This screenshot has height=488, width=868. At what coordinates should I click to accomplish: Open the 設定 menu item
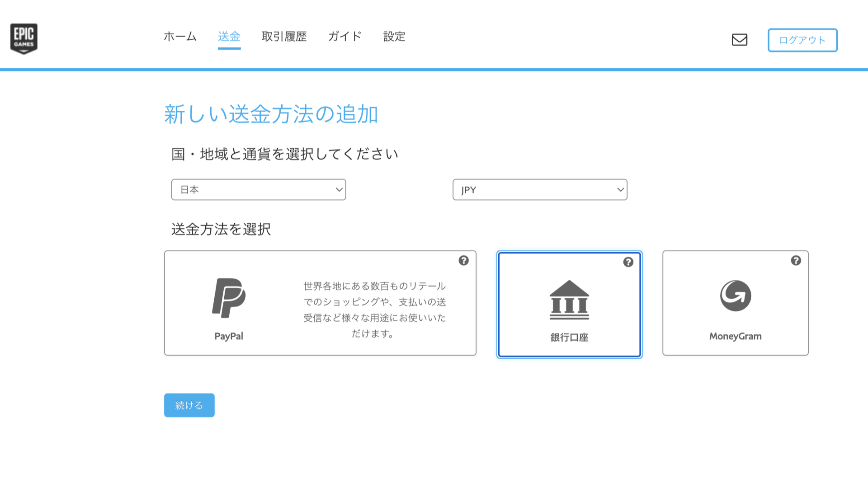[394, 37]
